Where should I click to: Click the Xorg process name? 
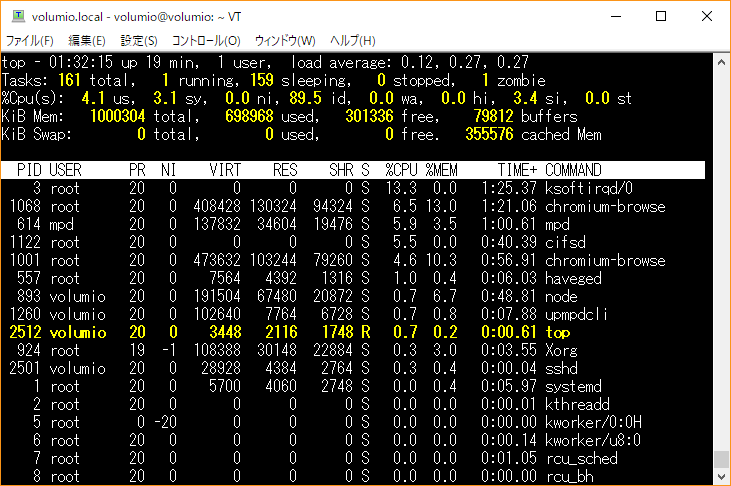(x=561, y=350)
